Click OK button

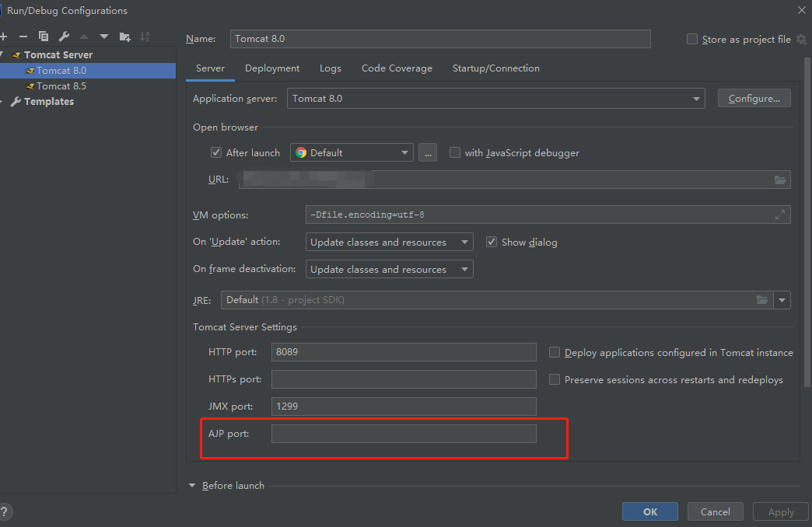point(650,511)
